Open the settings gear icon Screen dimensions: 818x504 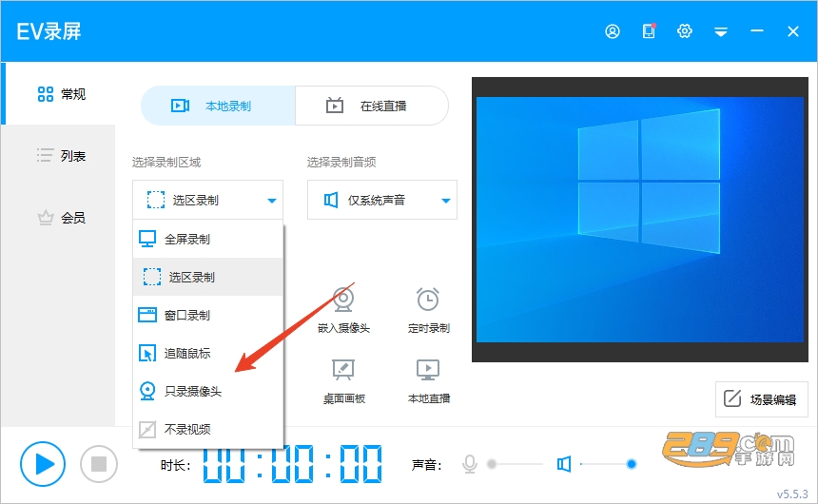point(685,31)
